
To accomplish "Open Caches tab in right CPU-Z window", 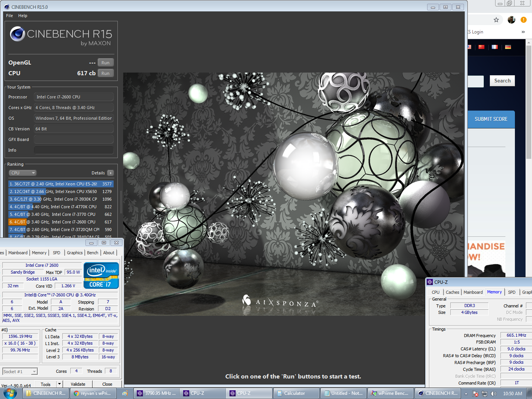I will point(453,292).
